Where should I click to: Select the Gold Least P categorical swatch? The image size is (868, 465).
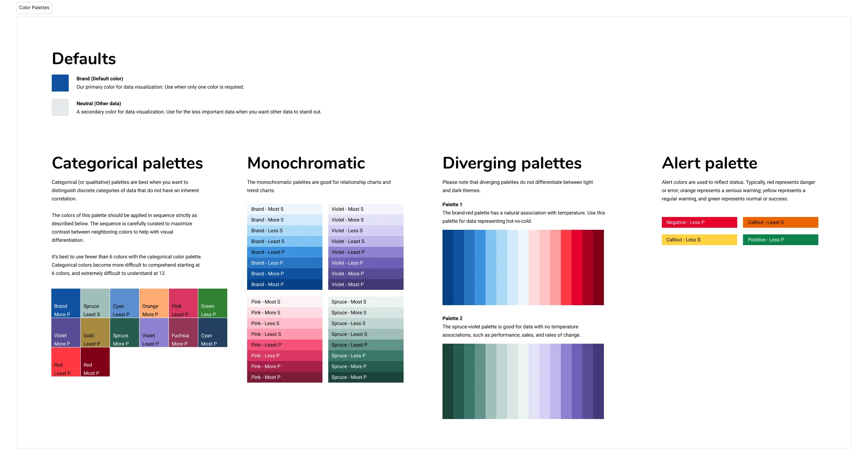pyautogui.click(x=95, y=332)
